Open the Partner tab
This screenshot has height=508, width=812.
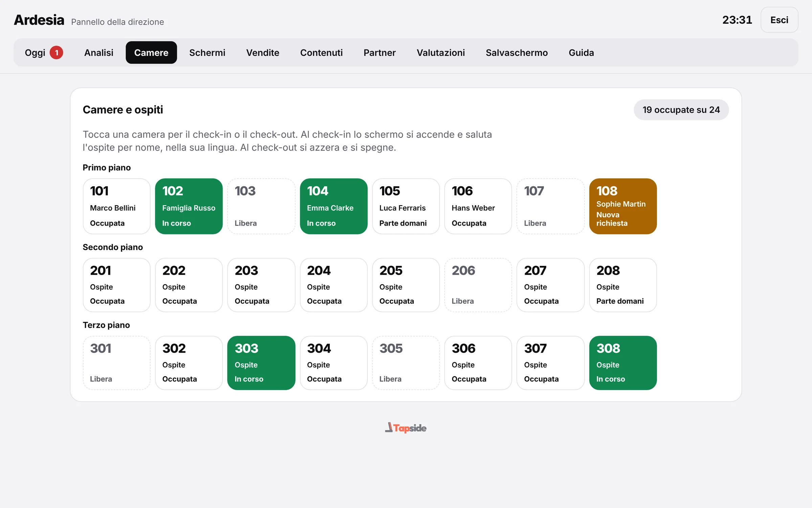point(380,52)
